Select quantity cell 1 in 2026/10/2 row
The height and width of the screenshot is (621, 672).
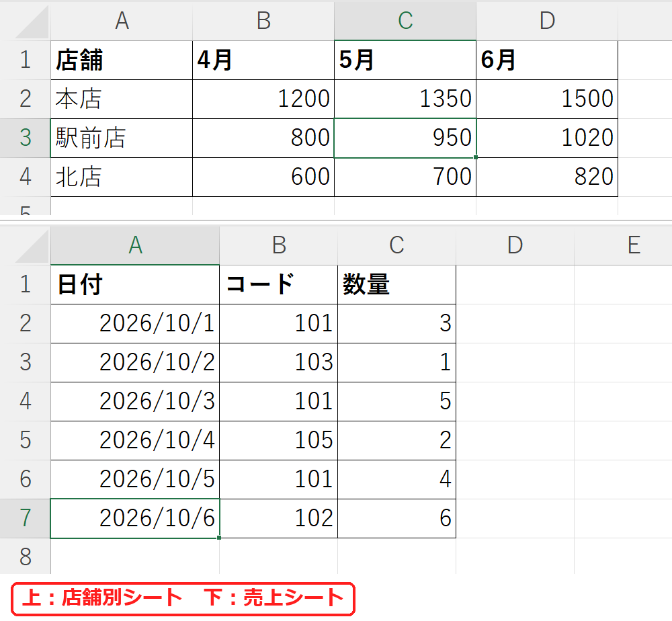pyautogui.click(x=397, y=362)
